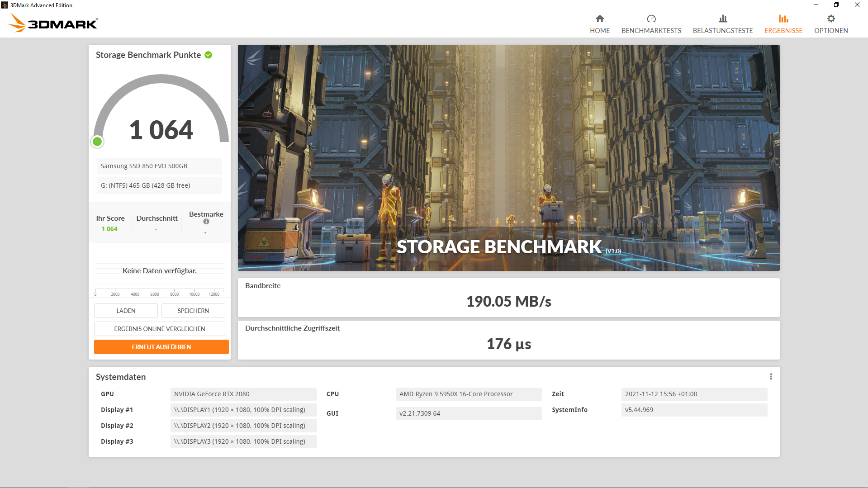Click the Home house icon
Image resolution: width=868 pixels, height=488 pixels.
[x=600, y=19]
